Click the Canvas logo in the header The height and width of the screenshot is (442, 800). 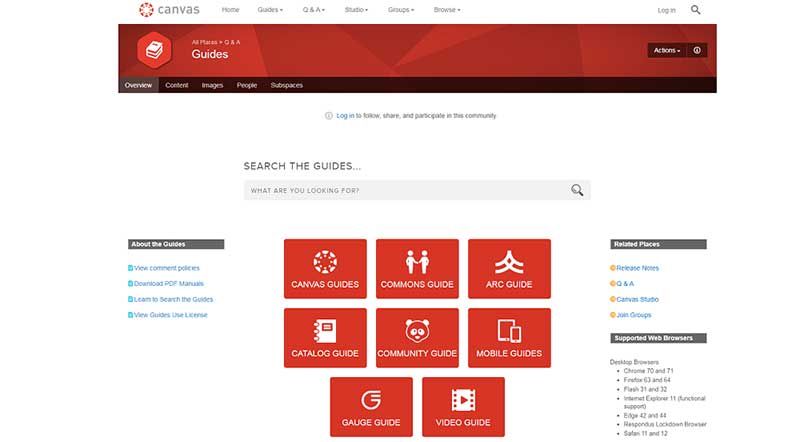(169, 9)
